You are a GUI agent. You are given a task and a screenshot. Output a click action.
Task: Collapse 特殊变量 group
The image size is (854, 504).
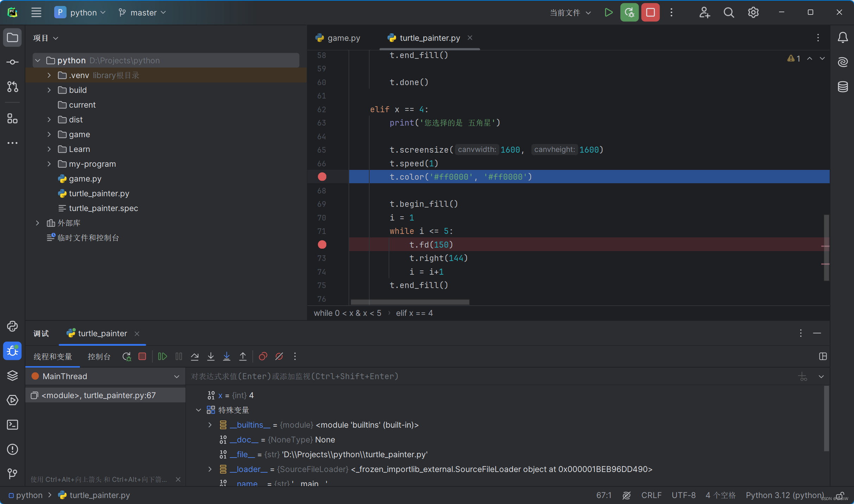199,410
